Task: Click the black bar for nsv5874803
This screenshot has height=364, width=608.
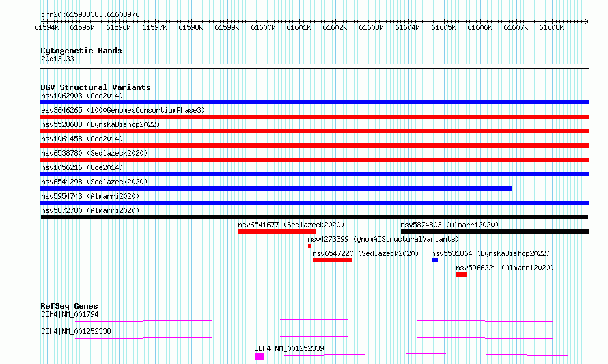Action: coord(495,232)
